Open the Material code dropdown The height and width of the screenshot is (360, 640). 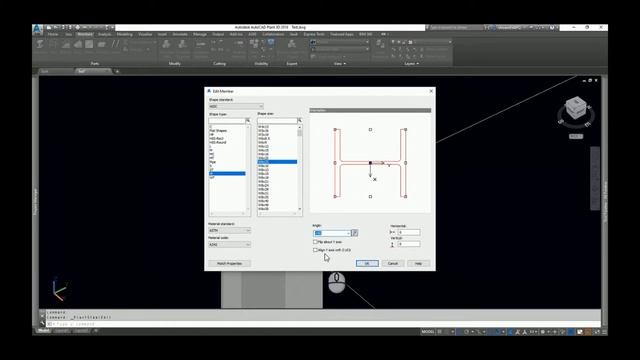[229, 244]
